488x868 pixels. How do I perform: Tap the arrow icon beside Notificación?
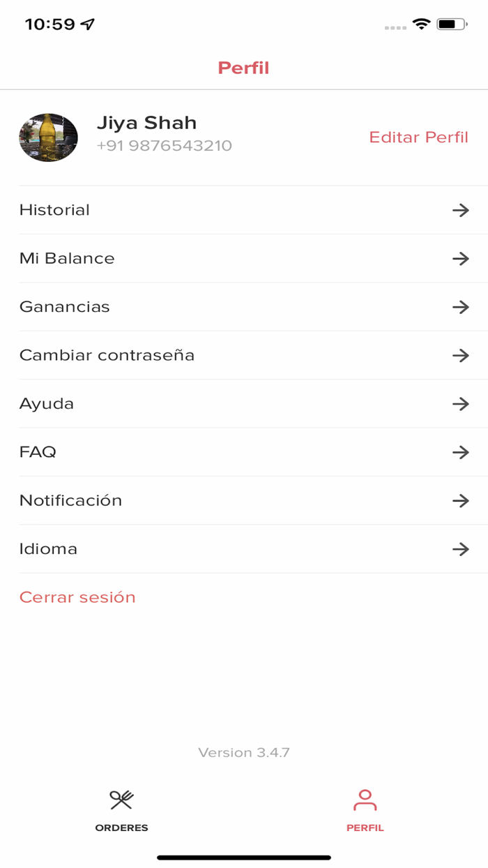pos(460,500)
